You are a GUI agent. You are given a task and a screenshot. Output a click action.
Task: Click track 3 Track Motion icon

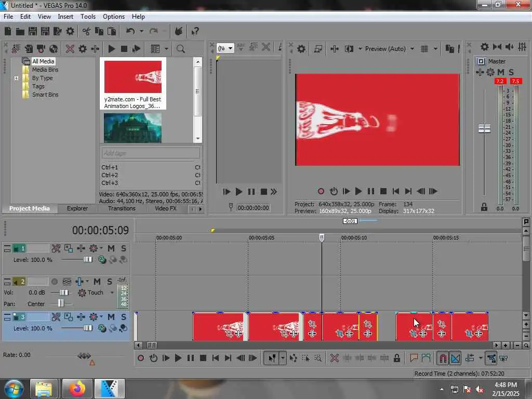coord(69,317)
